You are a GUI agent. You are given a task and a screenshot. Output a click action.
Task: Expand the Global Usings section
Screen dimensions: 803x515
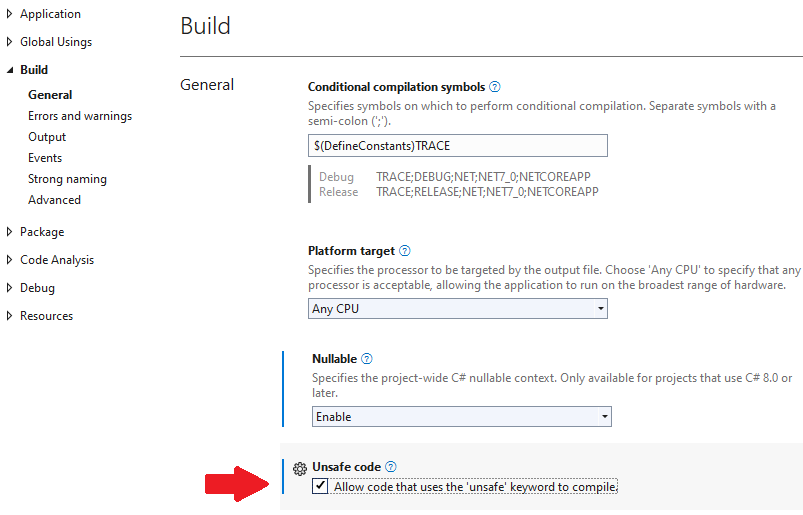pos(9,42)
